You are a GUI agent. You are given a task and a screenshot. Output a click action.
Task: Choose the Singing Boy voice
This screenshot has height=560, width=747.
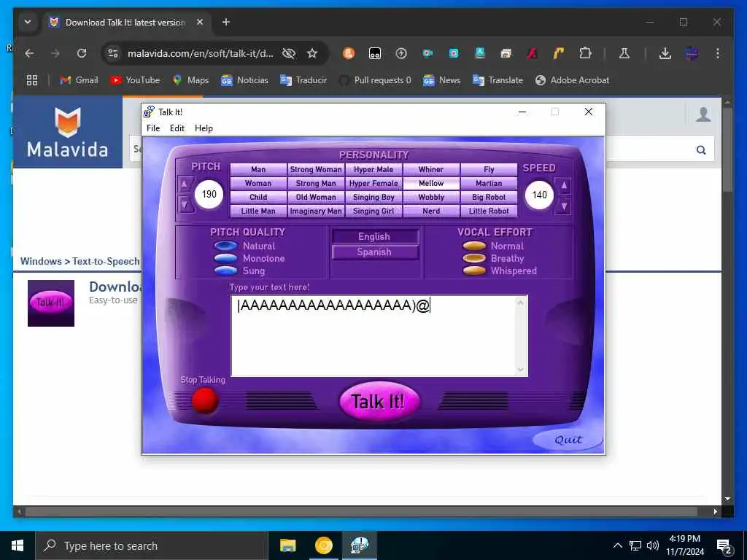click(373, 197)
